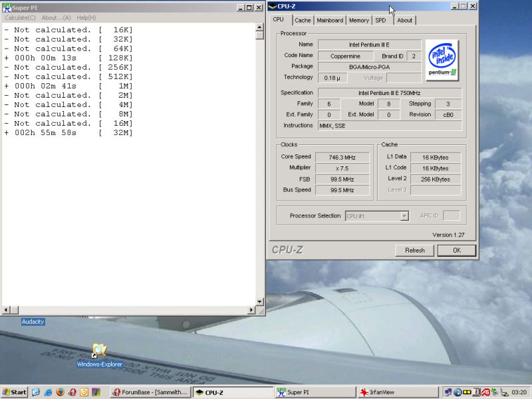Click the Instructions field 'MMX, SSE'
Viewport: 532px width, 399px height.
390,126
